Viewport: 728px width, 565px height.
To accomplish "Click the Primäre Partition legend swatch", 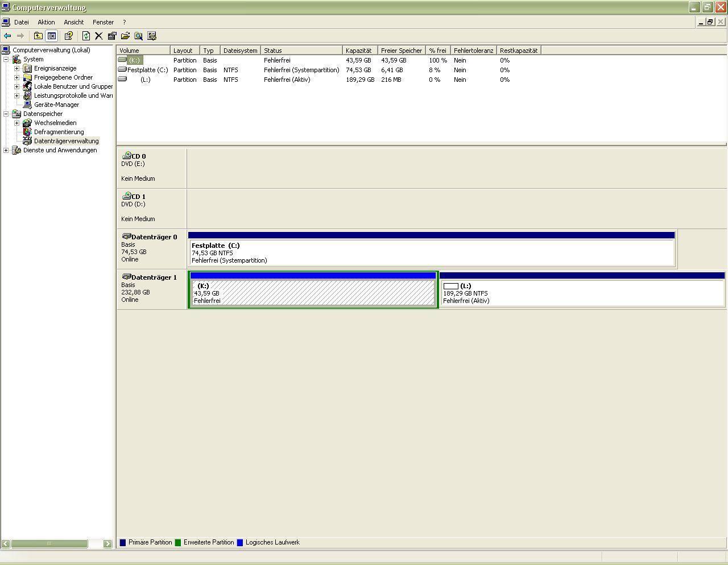I will pyautogui.click(x=122, y=543).
